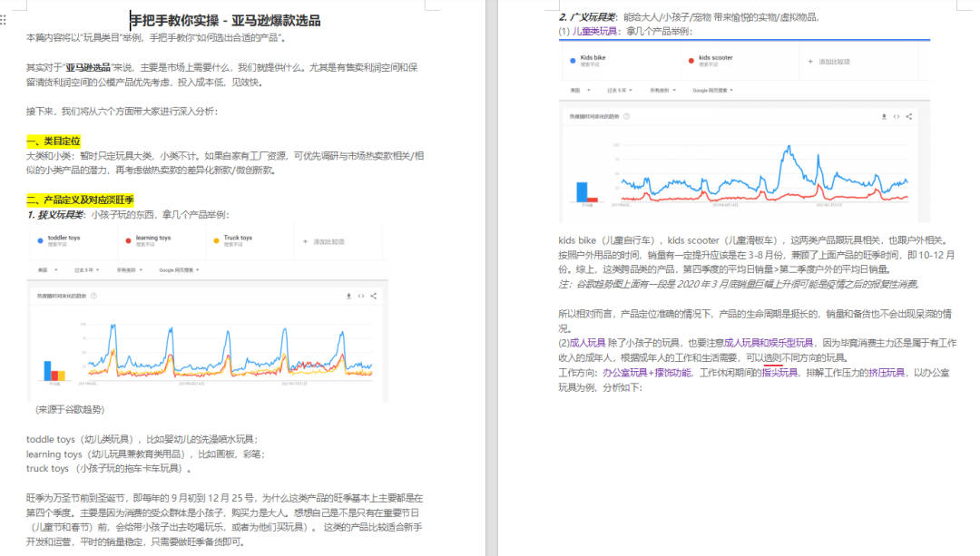Toggle kids scooter series via its red dot
Screen dimensions: 980x556
[691, 61]
